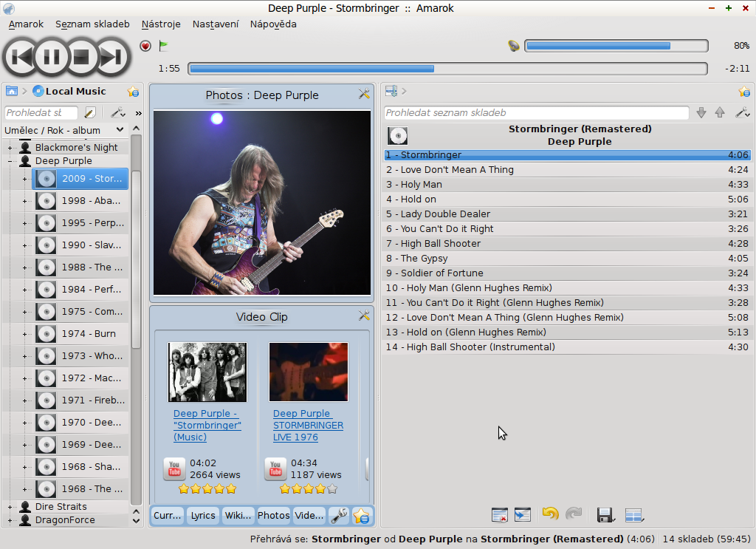Expand the DragonForce artist
Viewport: 756px width, 549px height.
click(10, 520)
